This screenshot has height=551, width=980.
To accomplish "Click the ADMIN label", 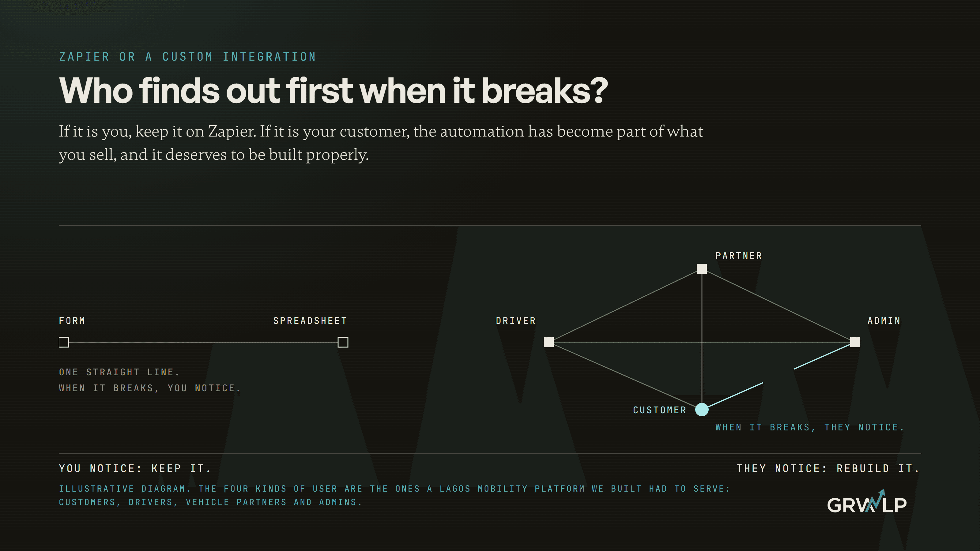I will tap(884, 320).
